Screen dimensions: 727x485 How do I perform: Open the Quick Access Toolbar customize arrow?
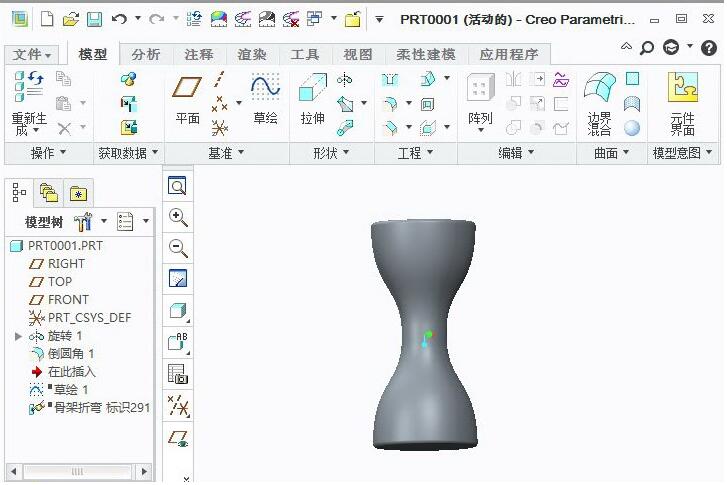[x=379, y=19]
